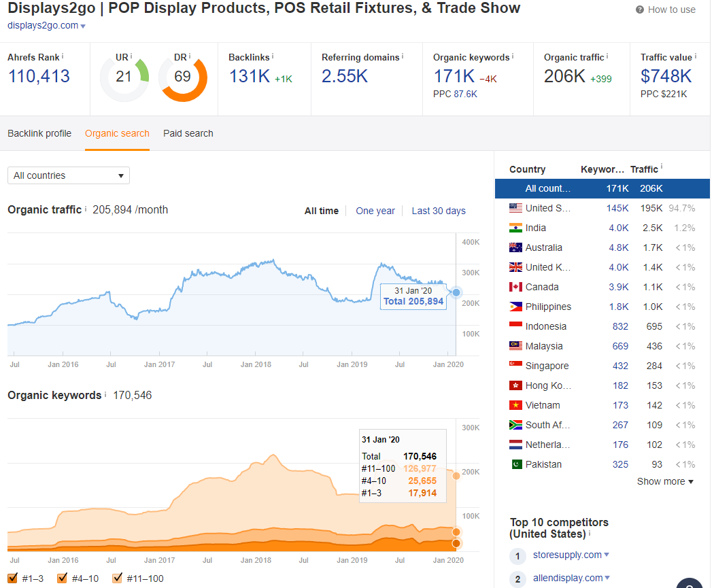Click the UR 21 gauge
This screenshot has width=714, height=588.
(x=124, y=77)
